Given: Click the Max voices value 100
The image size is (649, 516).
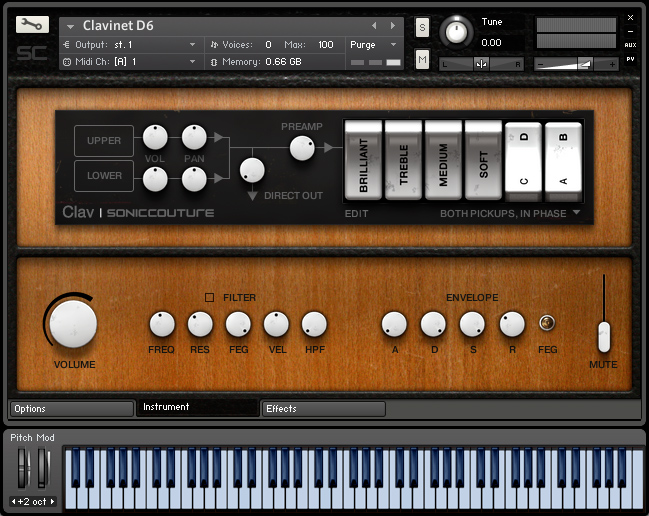Looking at the screenshot, I should (x=326, y=45).
